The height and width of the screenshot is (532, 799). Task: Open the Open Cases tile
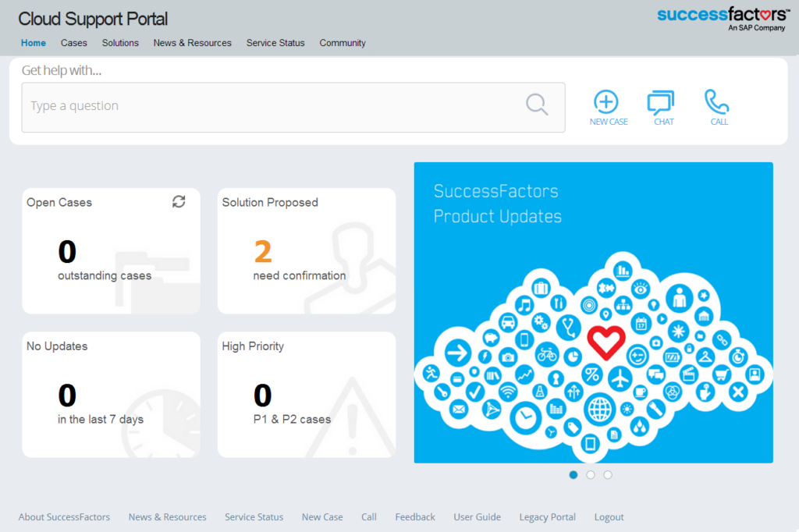coord(111,250)
